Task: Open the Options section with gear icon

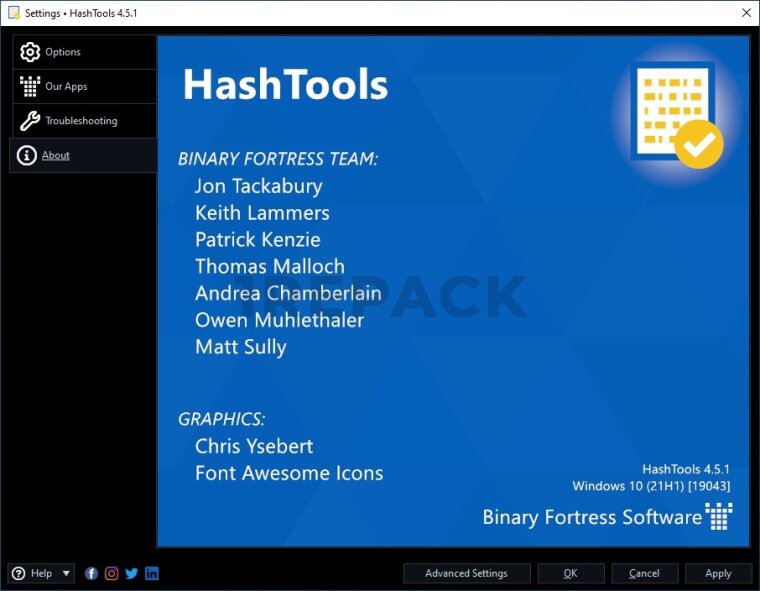Action: (83, 52)
